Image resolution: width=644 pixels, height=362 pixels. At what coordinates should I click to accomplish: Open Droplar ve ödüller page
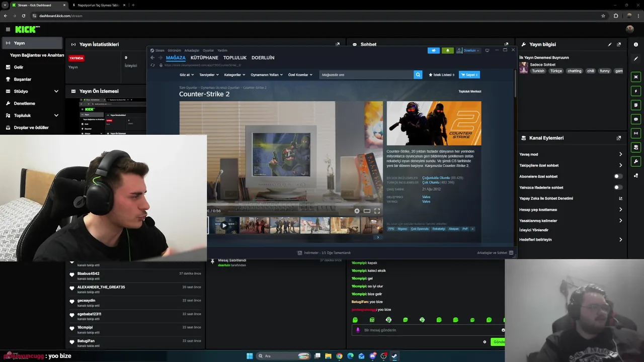(32, 128)
